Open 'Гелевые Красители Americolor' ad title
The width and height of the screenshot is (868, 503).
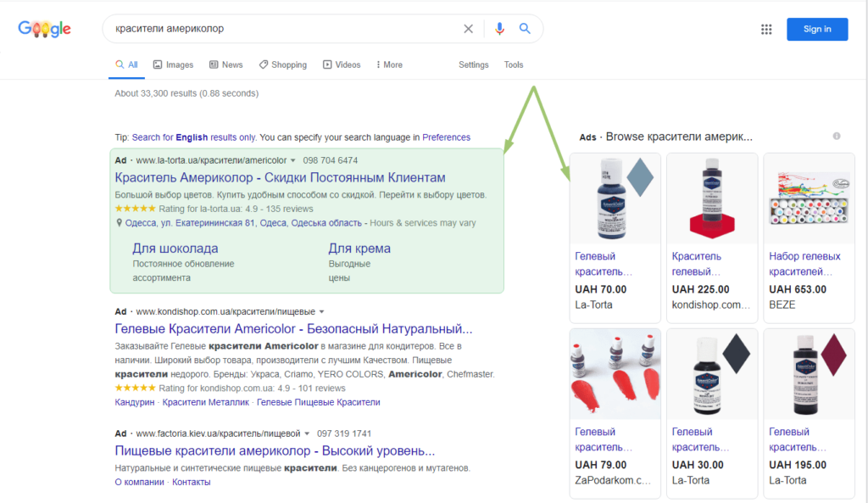point(293,328)
